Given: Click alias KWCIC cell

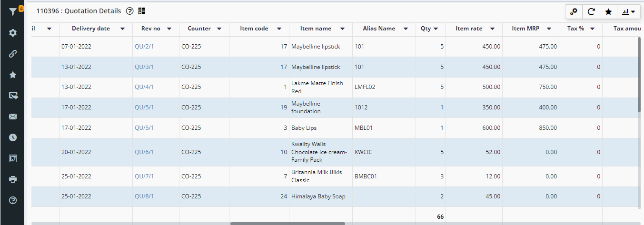Looking at the screenshot, I should pyautogui.click(x=384, y=152).
